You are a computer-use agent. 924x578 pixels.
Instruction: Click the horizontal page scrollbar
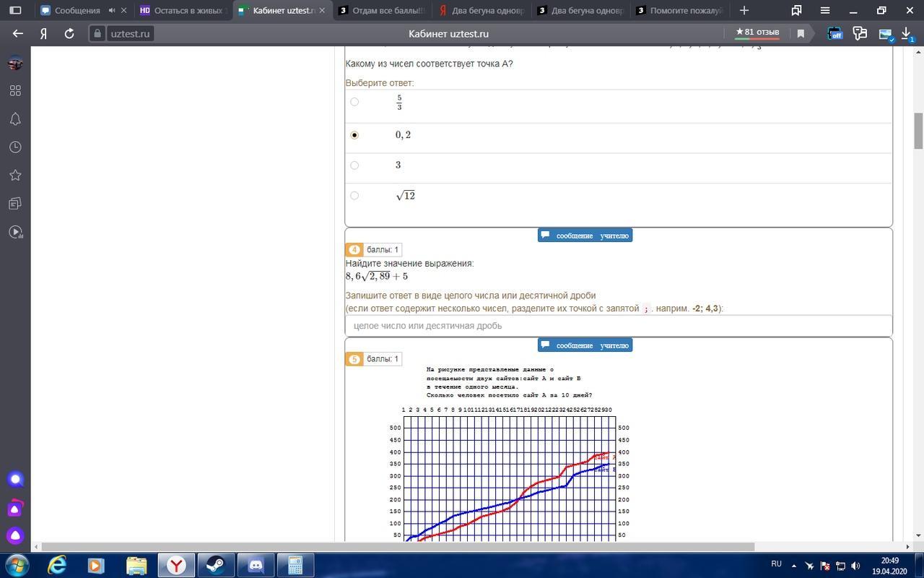[x=397, y=547]
